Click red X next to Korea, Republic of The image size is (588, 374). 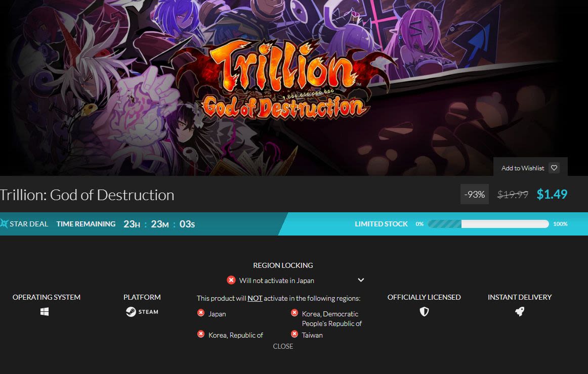tap(201, 334)
